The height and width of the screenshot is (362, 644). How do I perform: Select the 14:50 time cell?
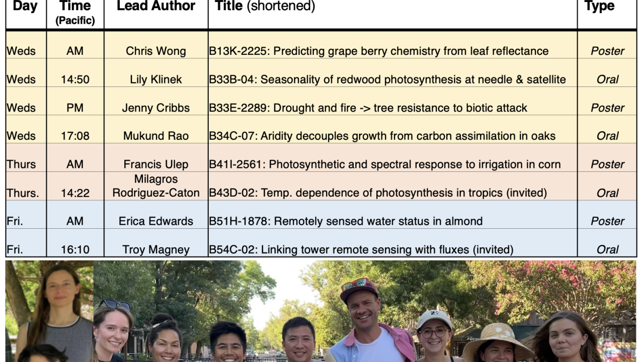click(x=75, y=79)
